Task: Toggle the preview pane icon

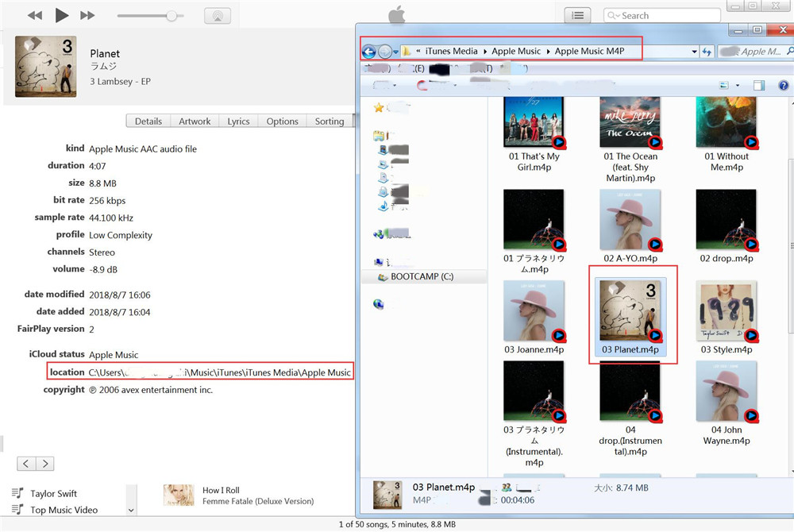Action: [x=758, y=86]
